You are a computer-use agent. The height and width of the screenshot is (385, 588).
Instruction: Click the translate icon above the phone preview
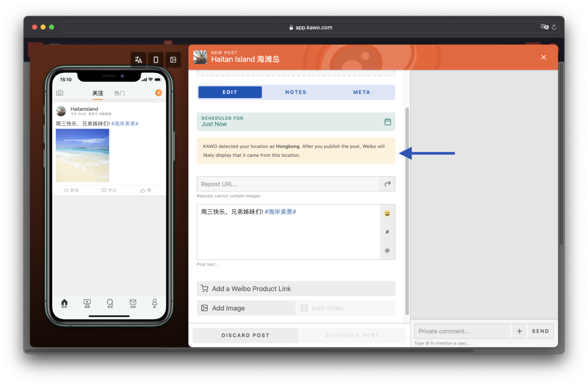[138, 60]
